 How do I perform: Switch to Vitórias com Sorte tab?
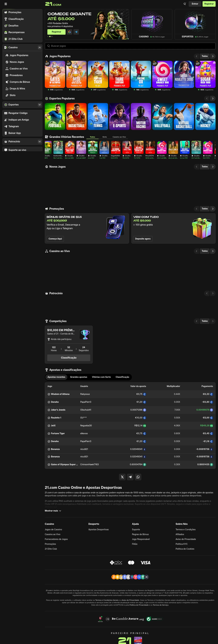(x=101, y=377)
